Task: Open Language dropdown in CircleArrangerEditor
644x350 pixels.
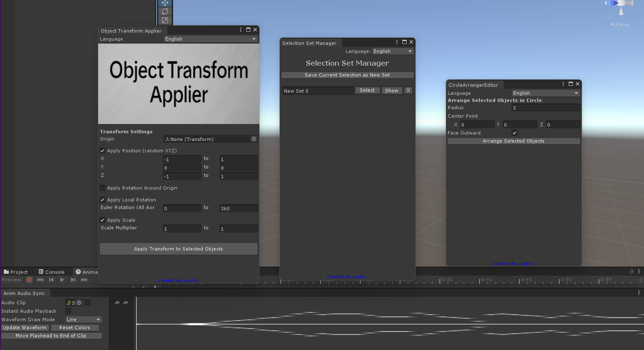Action: click(x=546, y=93)
